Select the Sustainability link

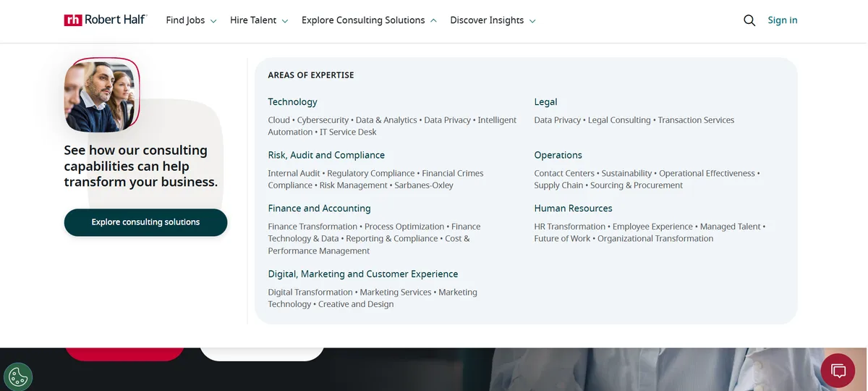[628, 173]
